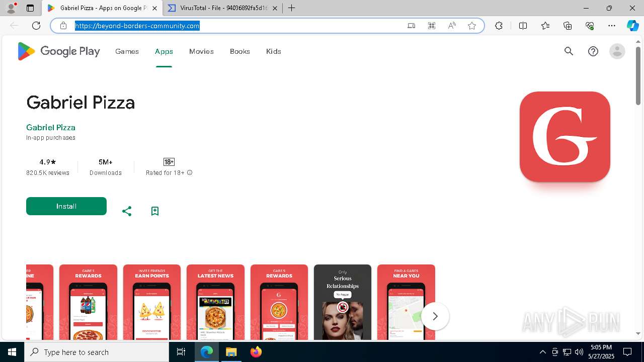Viewport: 644px width, 362px height.
Task: View site information lock icon
Action: [x=63, y=26]
